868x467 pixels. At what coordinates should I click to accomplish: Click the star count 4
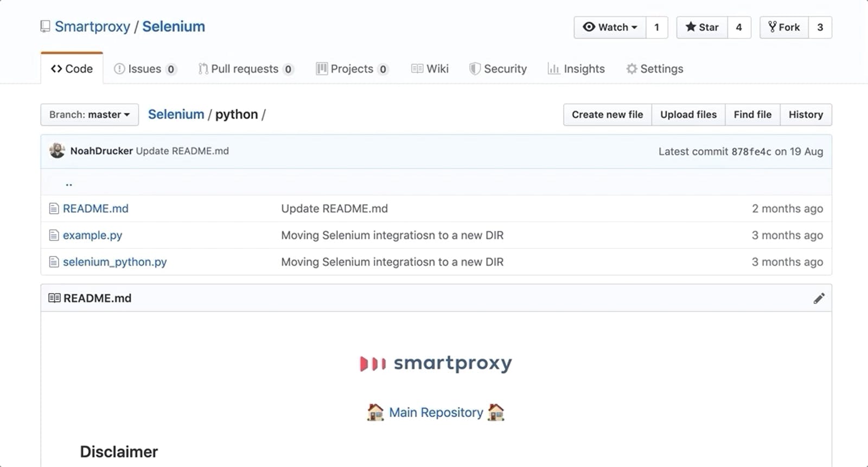click(739, 27)
